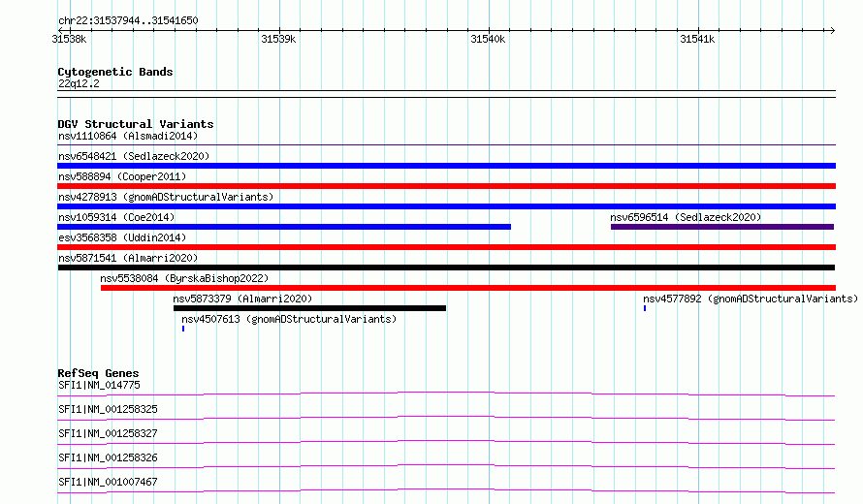Click the small blue tick under nsv4577892
Image resolution: width=863 pixels, height=504 pixels.
coord(645,308)
